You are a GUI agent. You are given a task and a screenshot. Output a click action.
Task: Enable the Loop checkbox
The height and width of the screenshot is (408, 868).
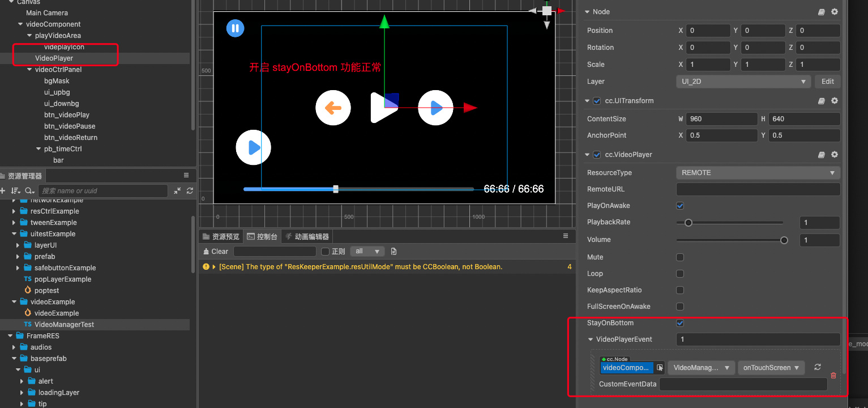(x=680, y=274)
